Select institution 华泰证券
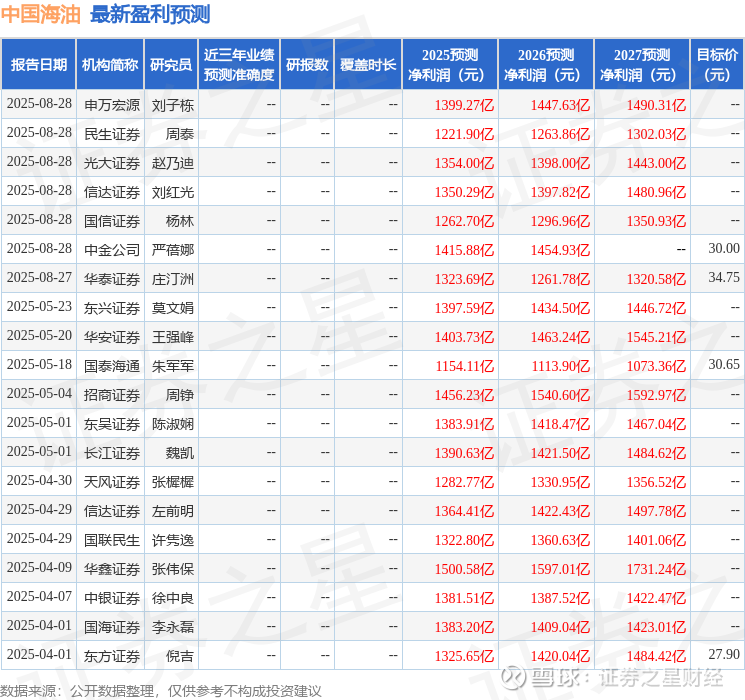This screenshot has height=700, width=745. pos(112,279)
